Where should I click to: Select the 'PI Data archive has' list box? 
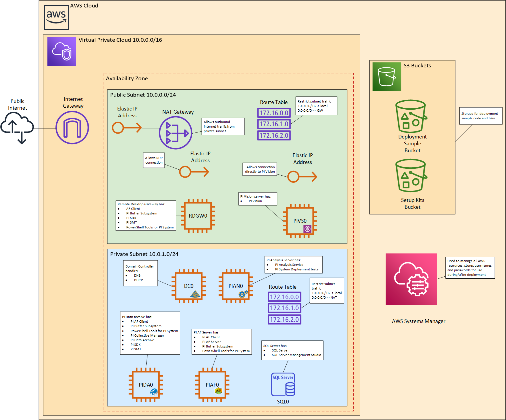click(150, 333)
